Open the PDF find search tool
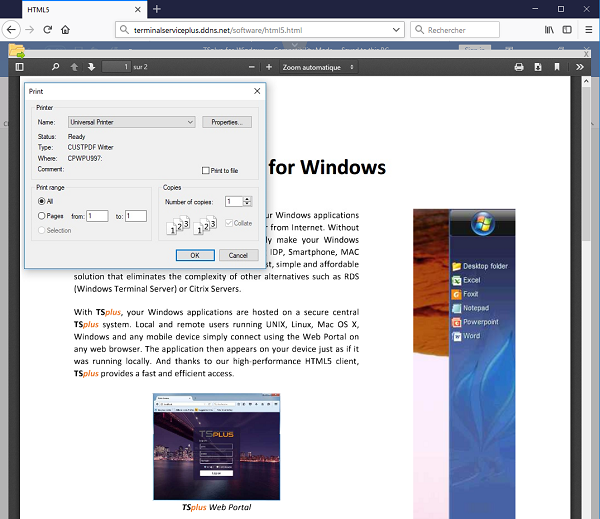This screenshot has width=600, height=519. click(x=46, y=67)
